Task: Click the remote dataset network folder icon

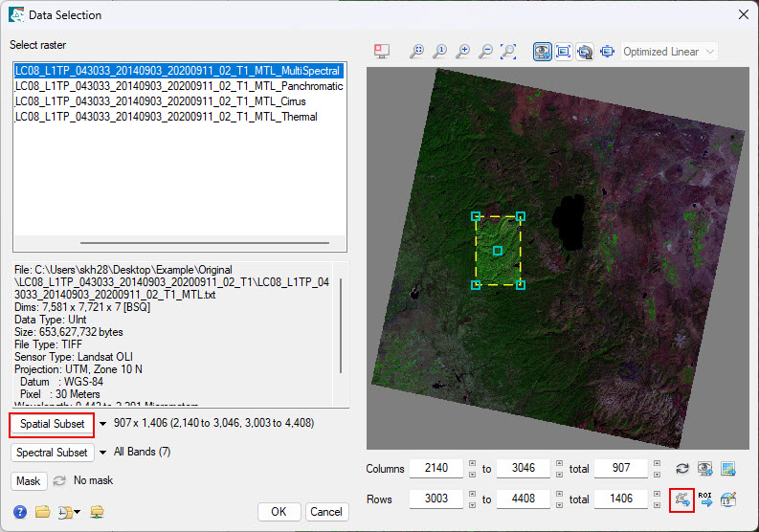Action: pos(97,512)
